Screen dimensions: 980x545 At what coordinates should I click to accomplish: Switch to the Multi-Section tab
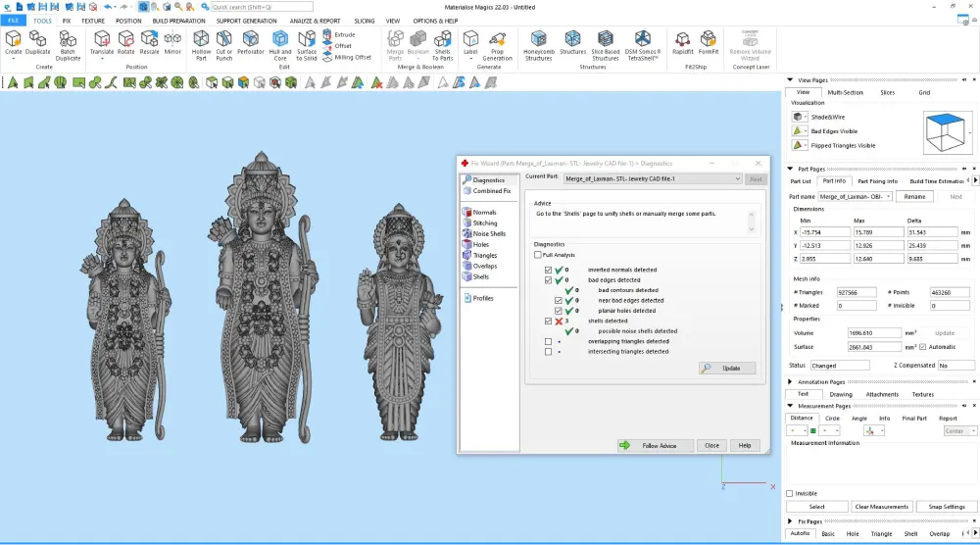(x=845, y=92)
